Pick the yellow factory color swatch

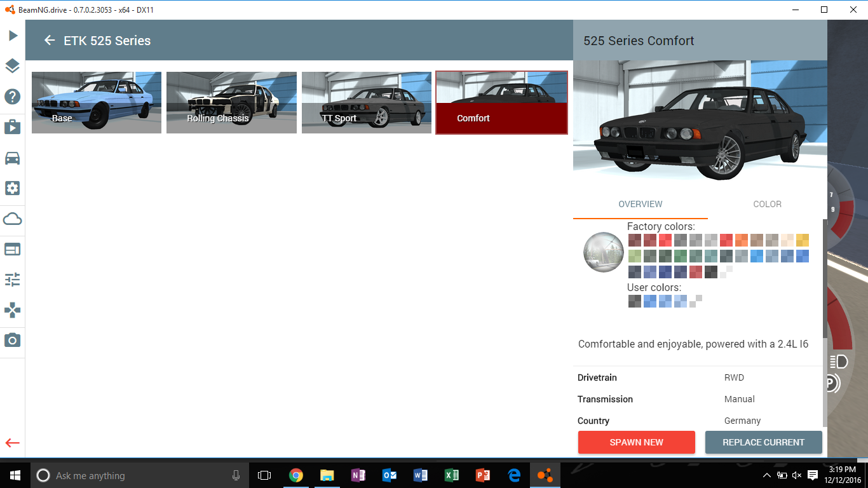pyautogui.click(x=803, y=240)
